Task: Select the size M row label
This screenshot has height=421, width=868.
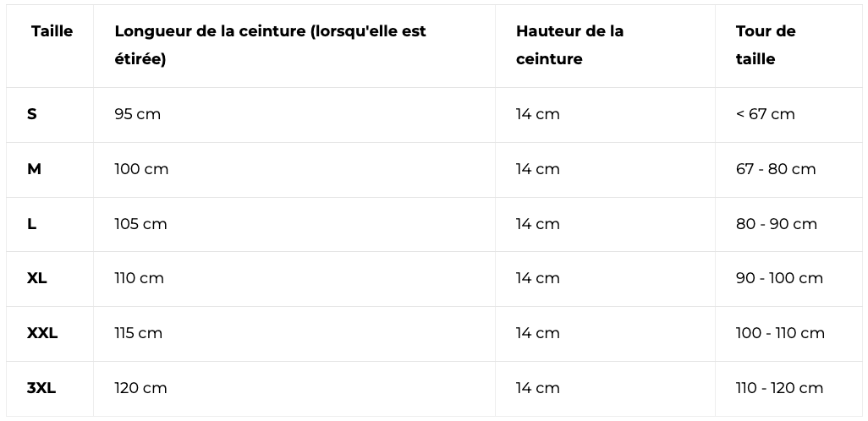Action: coord(34,169)
